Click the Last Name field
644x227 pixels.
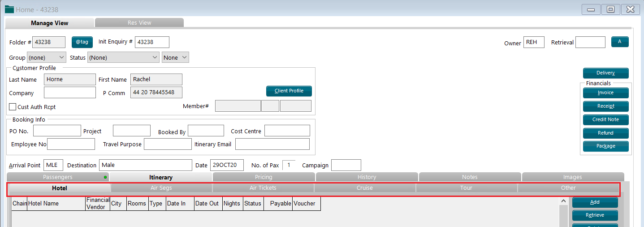70,79
